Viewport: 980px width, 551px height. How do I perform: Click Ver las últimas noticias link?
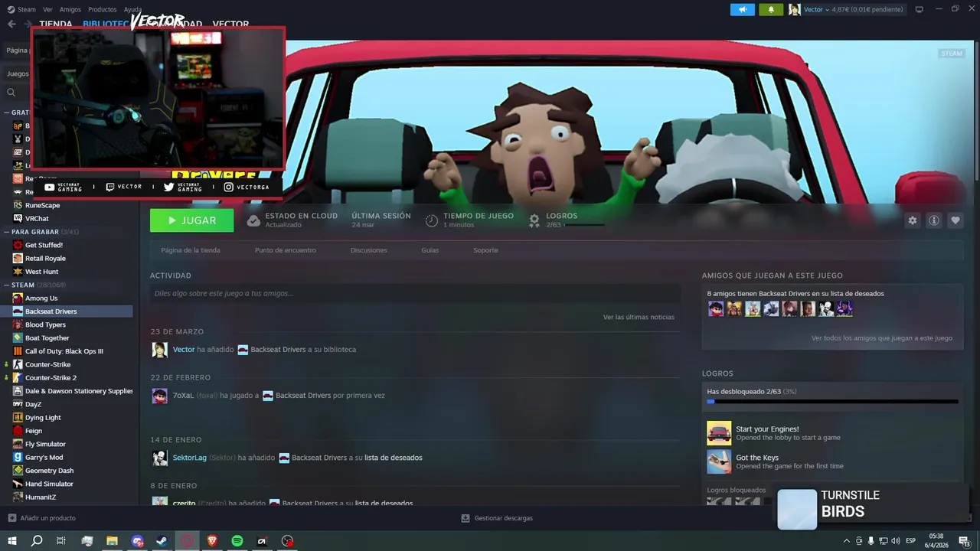(x=639, y=317)
